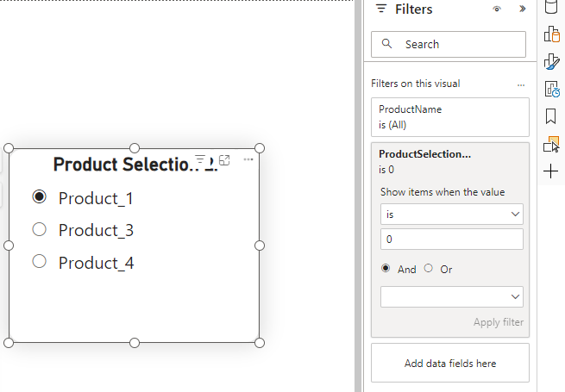
Task: Click the filter value input showing 0
Action: click(x=452, y=239)
